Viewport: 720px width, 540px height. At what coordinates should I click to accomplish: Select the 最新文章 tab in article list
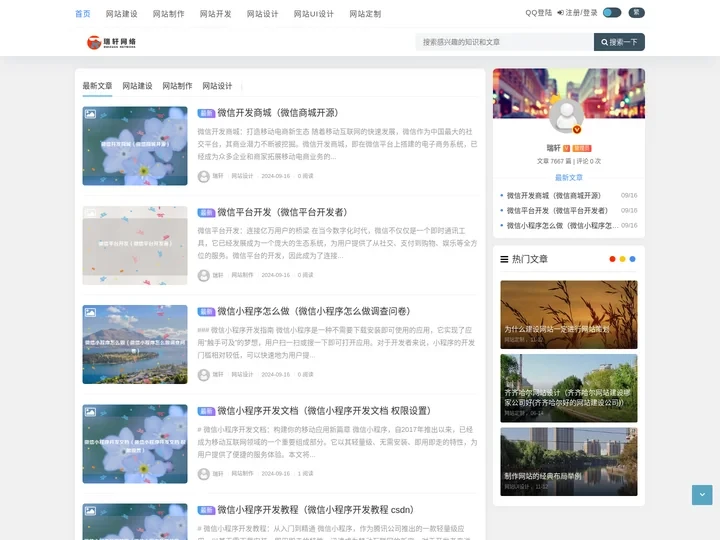click(97, 86)
